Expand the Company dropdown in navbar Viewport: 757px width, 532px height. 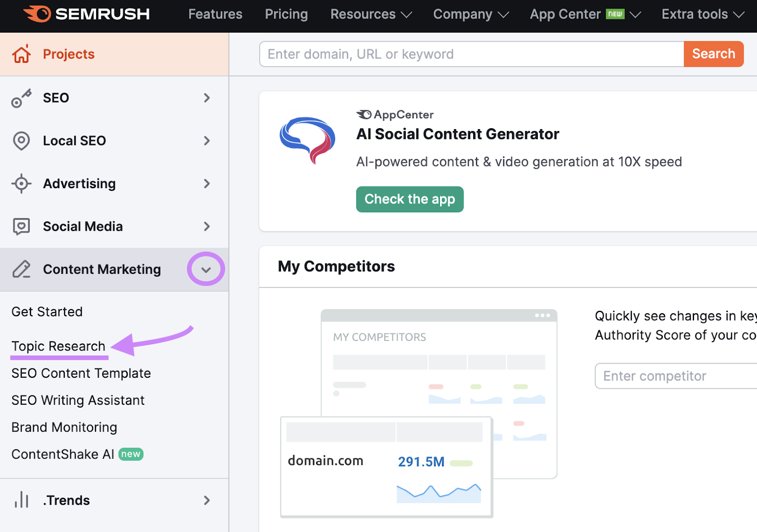[471, 14]
